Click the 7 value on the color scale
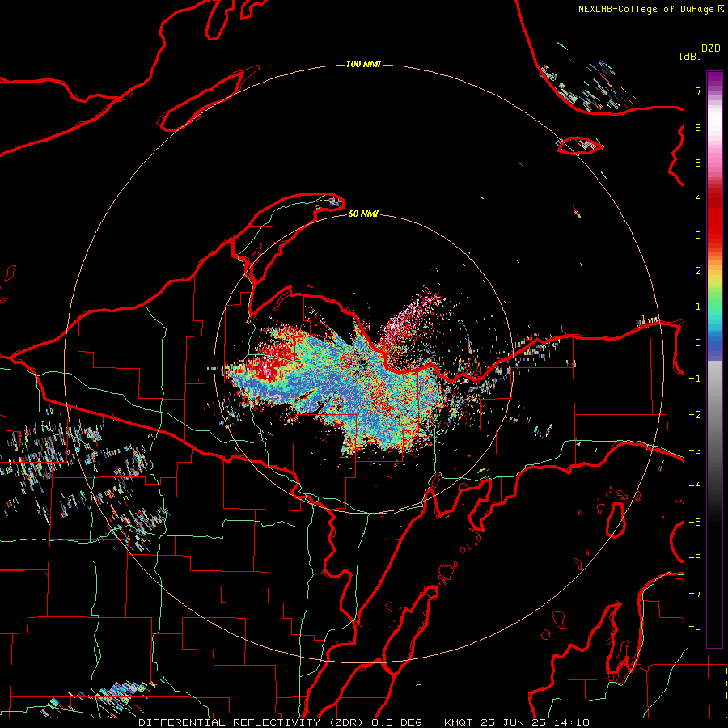The width and height of the screenshot is (728, 728). tap(698, 91)
